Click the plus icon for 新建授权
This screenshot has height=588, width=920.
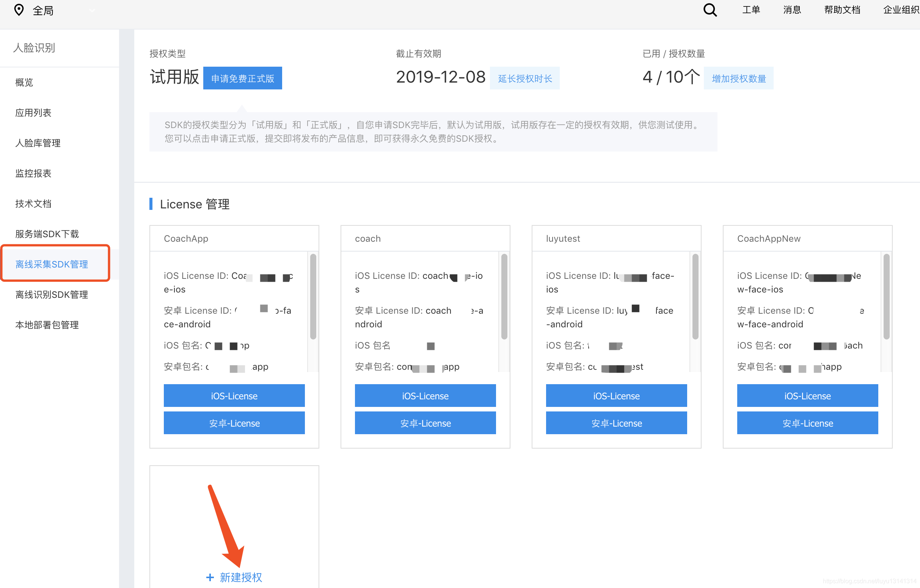pos(210,577)
